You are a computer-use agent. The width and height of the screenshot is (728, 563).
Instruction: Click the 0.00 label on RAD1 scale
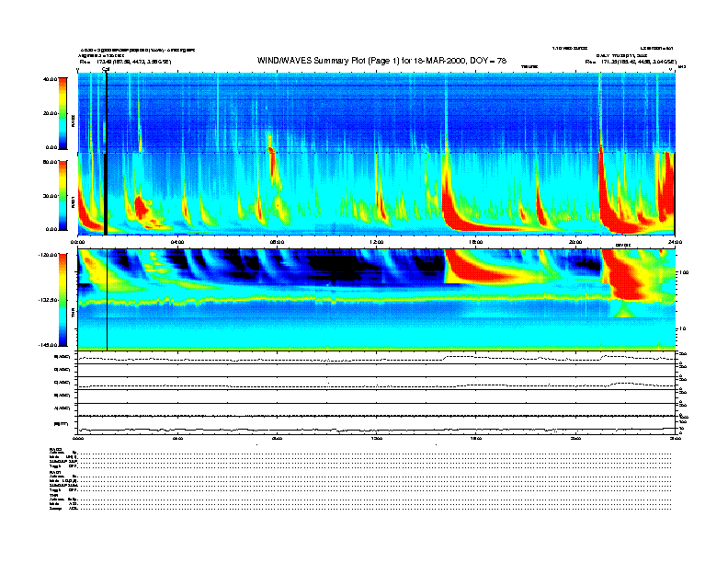coord(51,229)
